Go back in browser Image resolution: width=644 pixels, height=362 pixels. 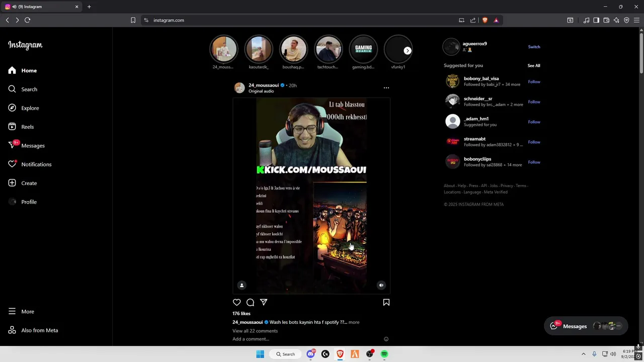7,20
